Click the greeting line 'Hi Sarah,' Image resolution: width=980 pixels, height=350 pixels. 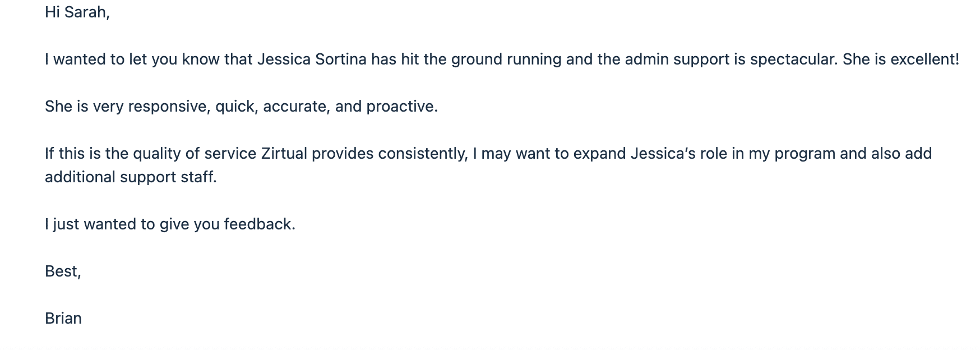(77, 12)
